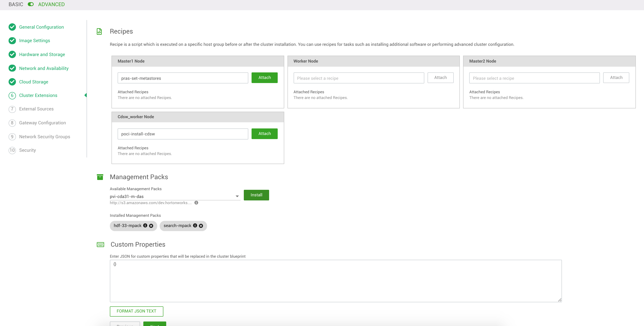This screenshot has height=326, width=644.
Task: Click the checkmark beside Network and Availability
Action: tap(12, 68)
